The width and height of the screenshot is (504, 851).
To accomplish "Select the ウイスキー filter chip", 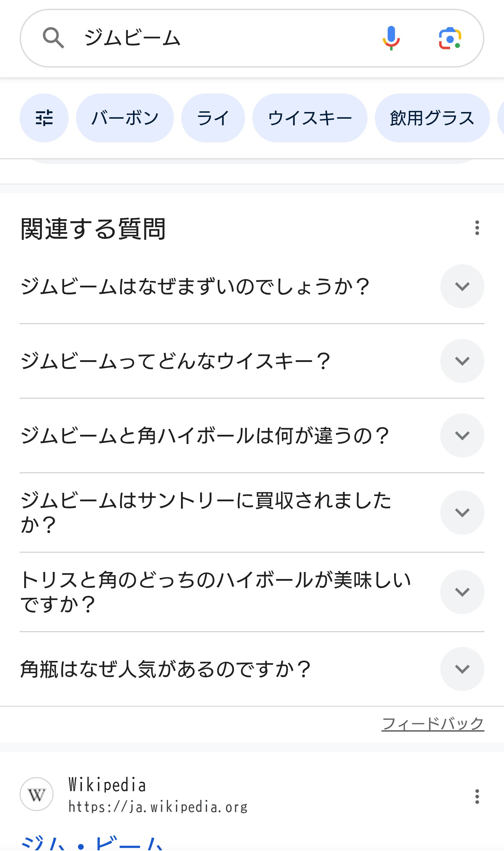I will (310, 118).
